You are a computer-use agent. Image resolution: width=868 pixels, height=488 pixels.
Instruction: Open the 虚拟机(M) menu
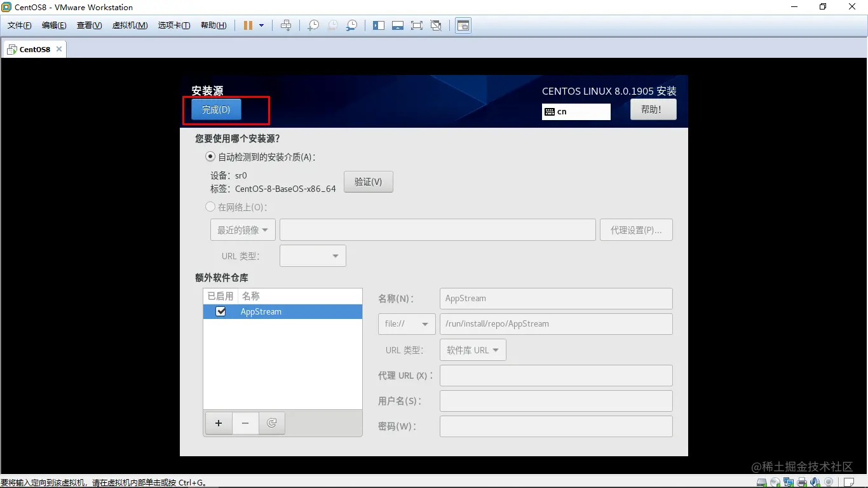click(130, 25)
